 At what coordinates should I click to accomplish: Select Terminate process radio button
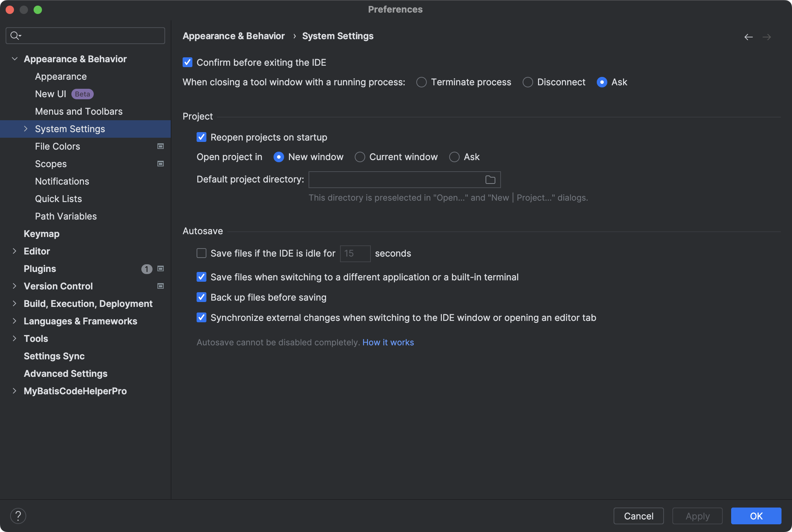pyautogui.click(x=421, y=82)
